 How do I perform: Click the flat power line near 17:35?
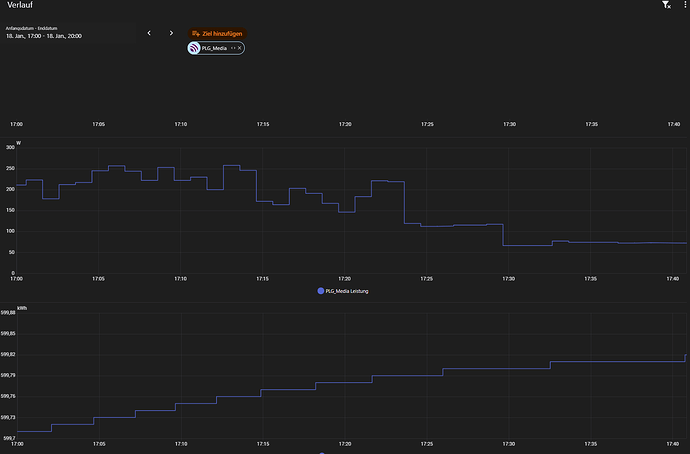pyautogui.click(x=592, y=242)
